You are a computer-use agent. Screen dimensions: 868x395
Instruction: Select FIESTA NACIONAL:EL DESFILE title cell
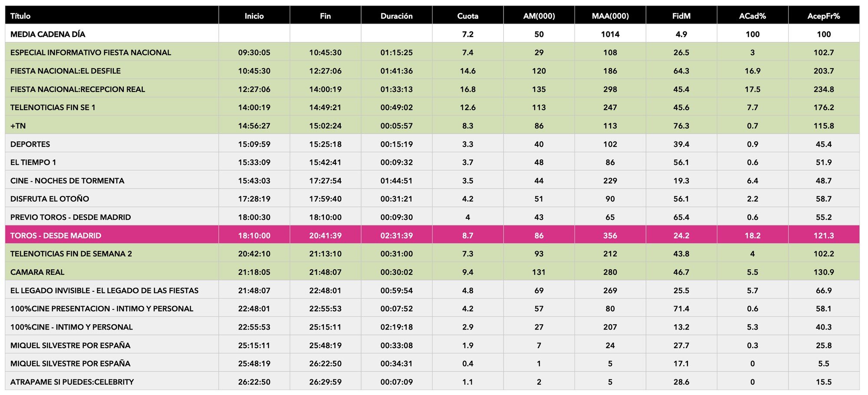tap(66, 71)
